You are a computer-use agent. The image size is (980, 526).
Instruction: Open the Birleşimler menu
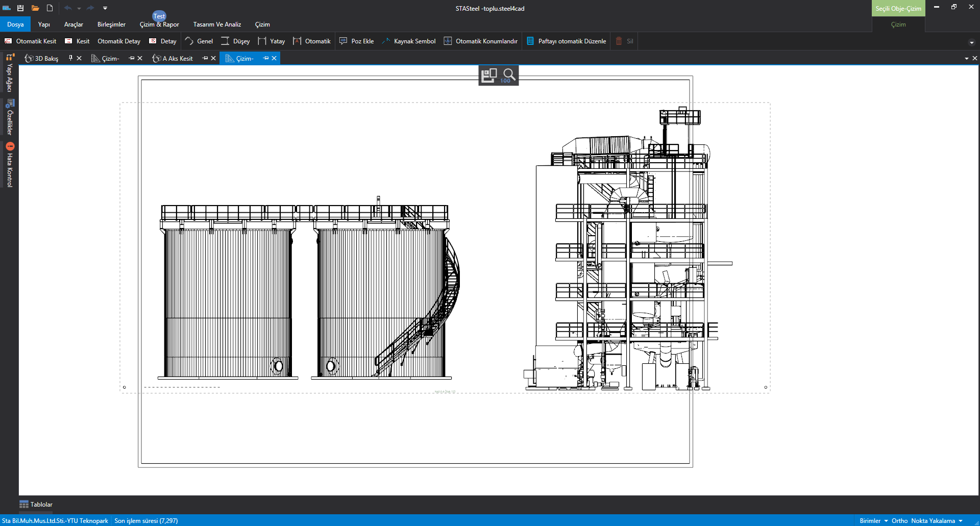(x=111, y=24)
